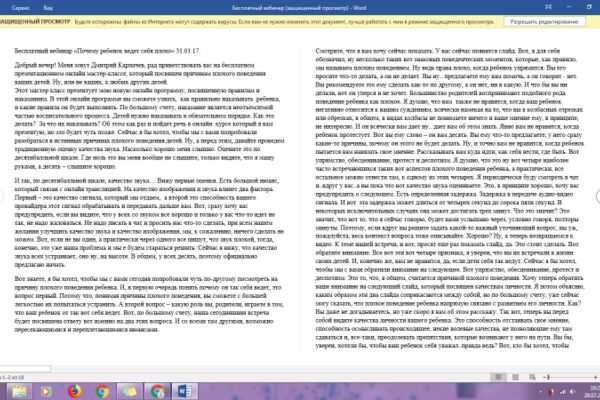Open the Сервис menu
Image resolution: width=600 pixels, height=400 pixels.
[20, 8]
